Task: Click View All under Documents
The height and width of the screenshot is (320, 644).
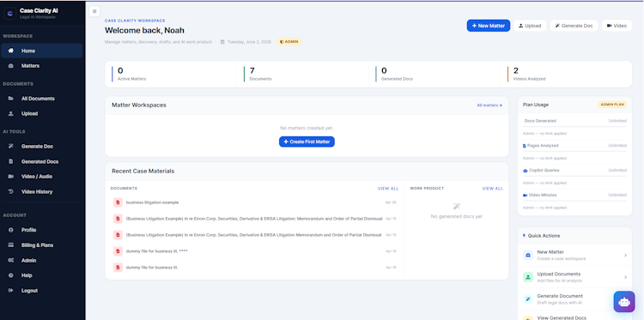Action: coord(388,189)
